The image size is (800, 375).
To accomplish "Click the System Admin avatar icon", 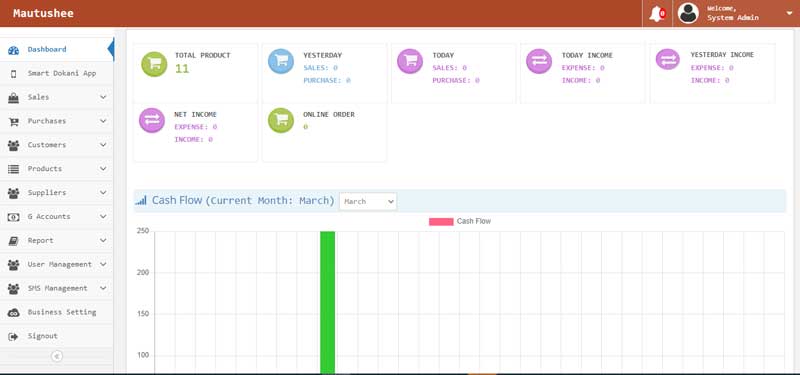I will coord(688,13).
